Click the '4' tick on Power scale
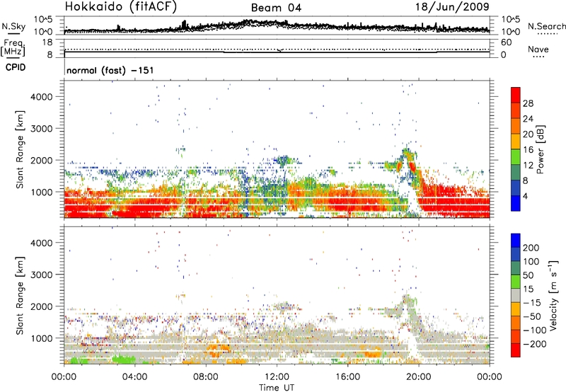The width and height of the screenshot is (566, 392). coord(525,197)
